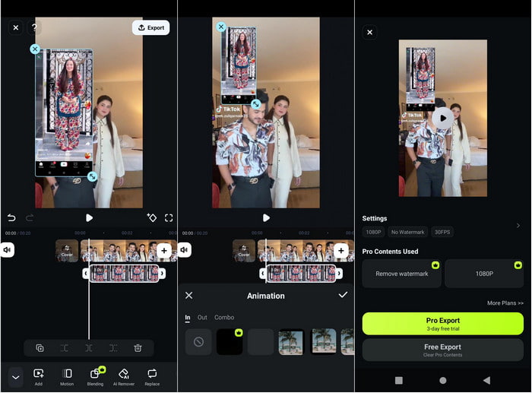Click left trim handle of overlay clip, left screen
Viewport: 532px width, 393px height.
point(86,273)
